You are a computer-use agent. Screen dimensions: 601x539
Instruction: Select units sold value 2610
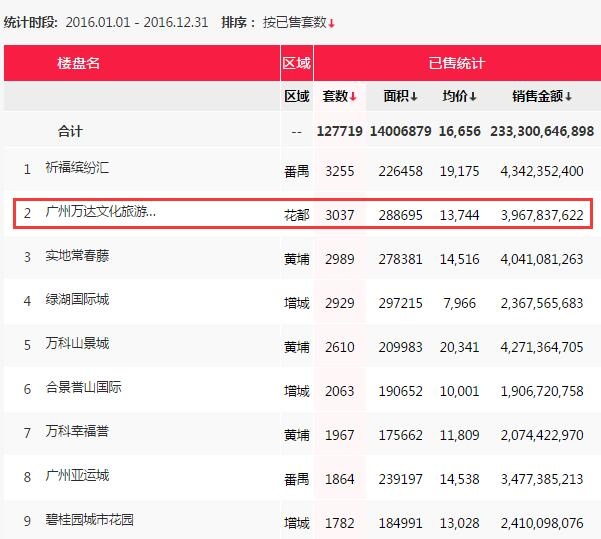(x=340, y=347)
